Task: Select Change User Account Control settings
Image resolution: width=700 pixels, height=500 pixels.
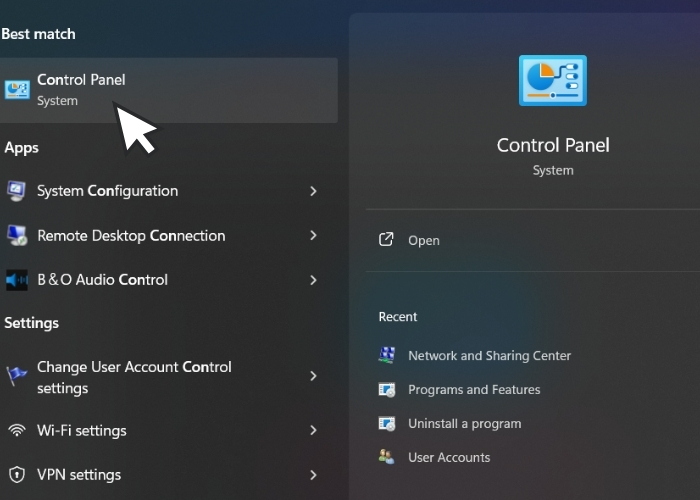Action: pos(134,377)
